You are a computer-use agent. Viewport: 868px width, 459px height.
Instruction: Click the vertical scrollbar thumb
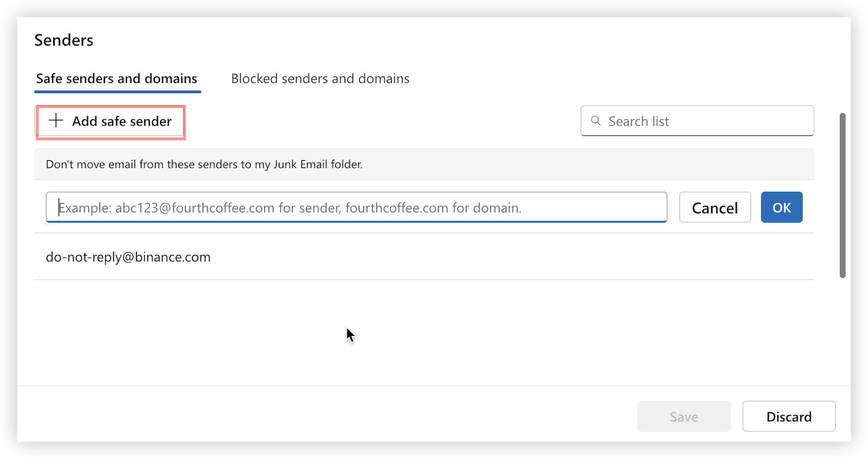843,195
